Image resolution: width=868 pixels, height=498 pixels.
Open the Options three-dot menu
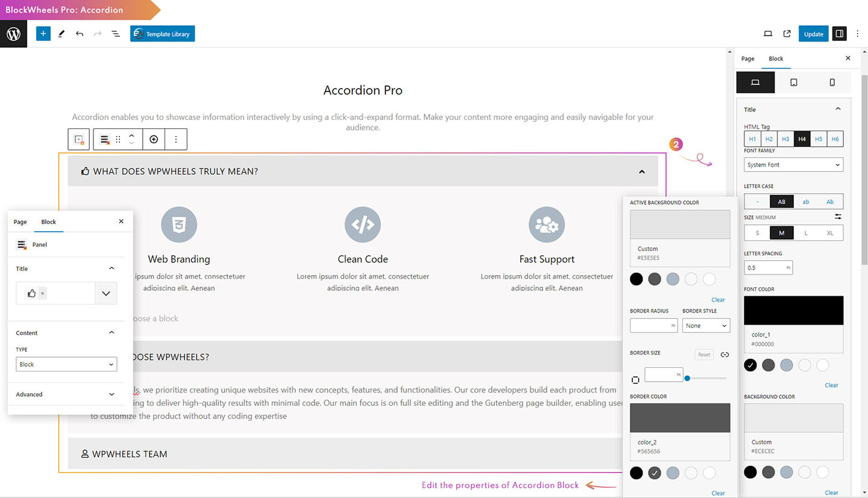coord(857,34)
